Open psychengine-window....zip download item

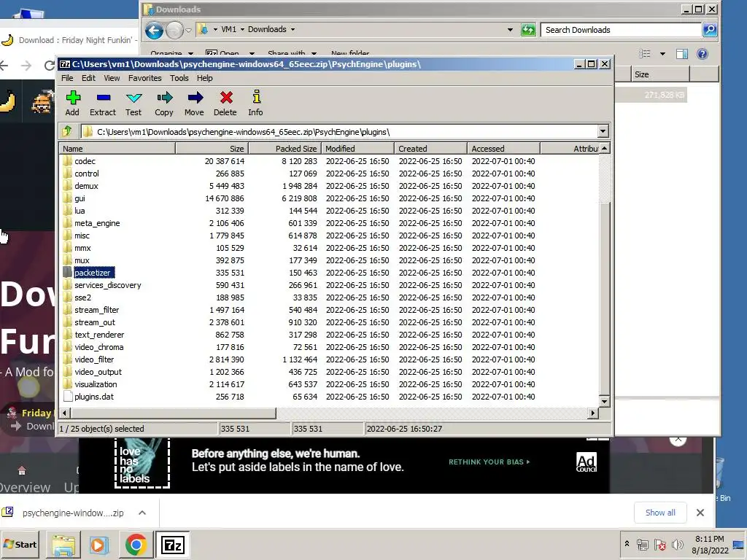click(x=73, y=513)
